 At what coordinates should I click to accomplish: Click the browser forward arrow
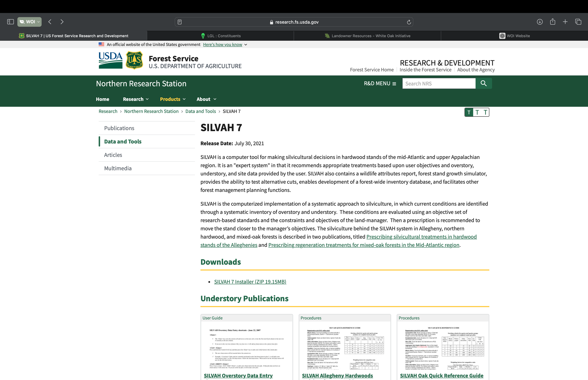tap(62, 22)
